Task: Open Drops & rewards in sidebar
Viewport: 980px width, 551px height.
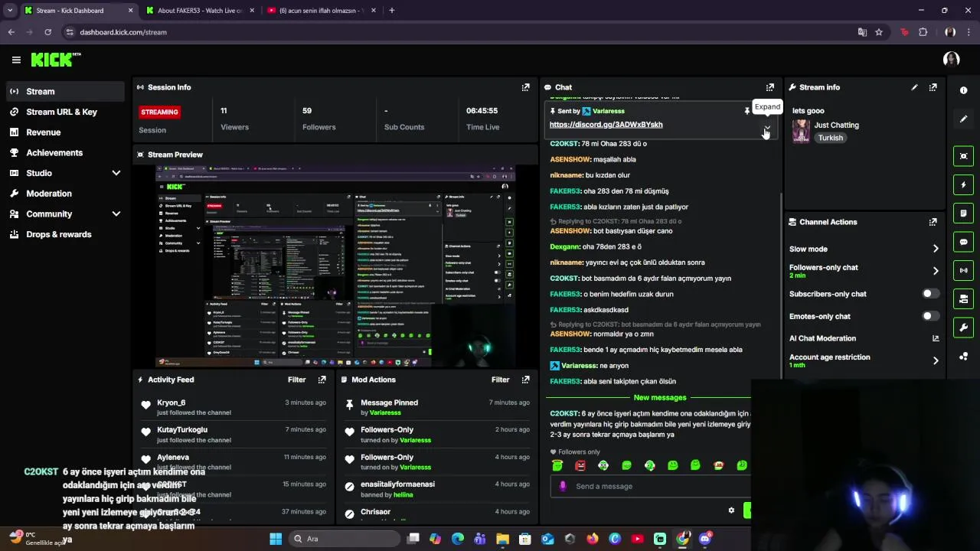Action: click(x=65, y=234)
